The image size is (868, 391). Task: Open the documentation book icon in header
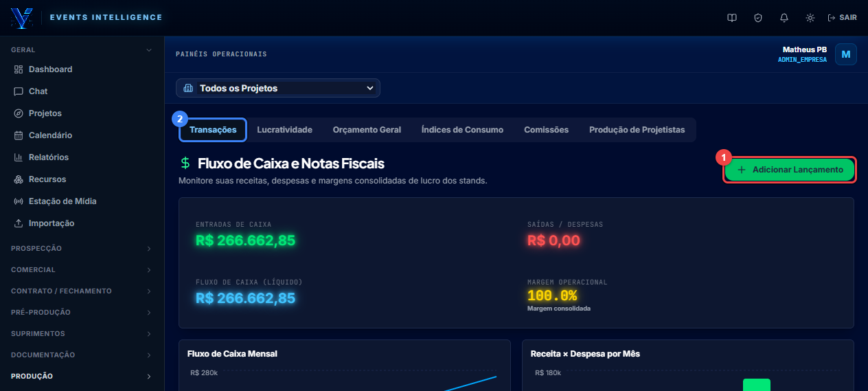(x=732, y=18)
